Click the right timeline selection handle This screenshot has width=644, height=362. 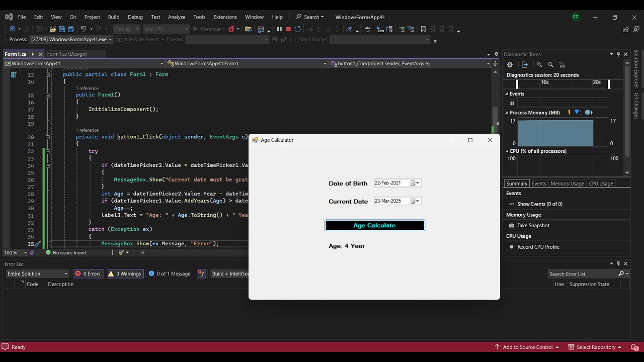(609, 84)
